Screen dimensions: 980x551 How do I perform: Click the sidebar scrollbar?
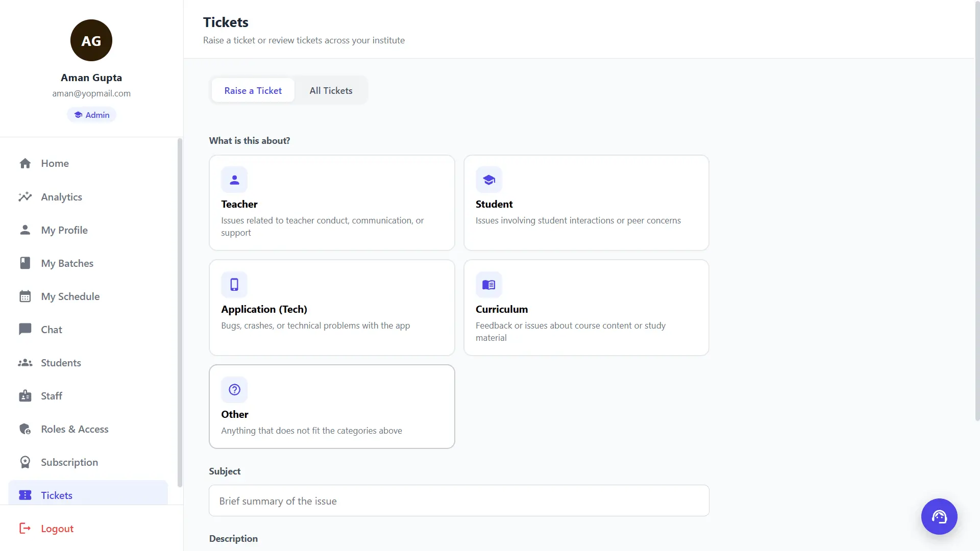[x=180, y=312]
